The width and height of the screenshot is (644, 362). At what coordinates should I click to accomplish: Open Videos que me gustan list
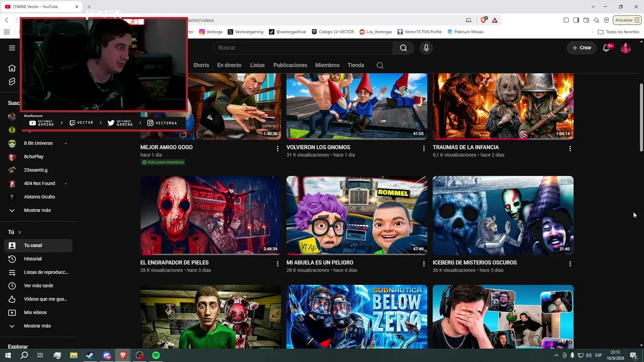tap(38, 299)
